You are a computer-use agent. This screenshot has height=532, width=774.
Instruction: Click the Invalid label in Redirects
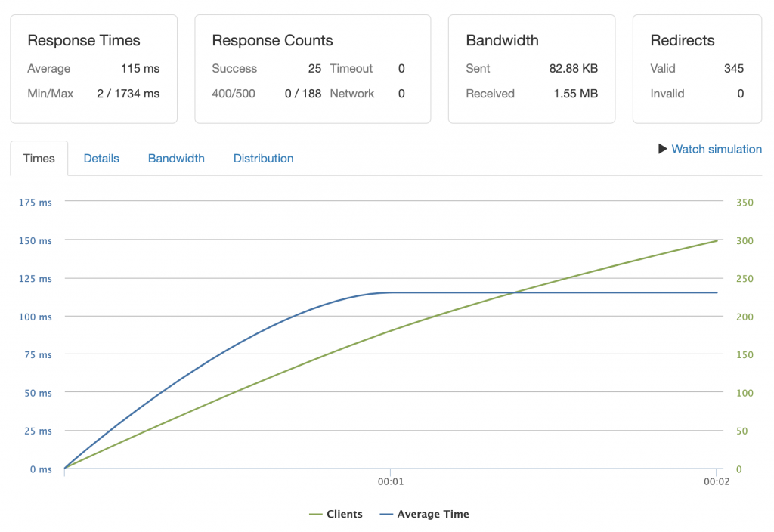(x=667, y=93)
